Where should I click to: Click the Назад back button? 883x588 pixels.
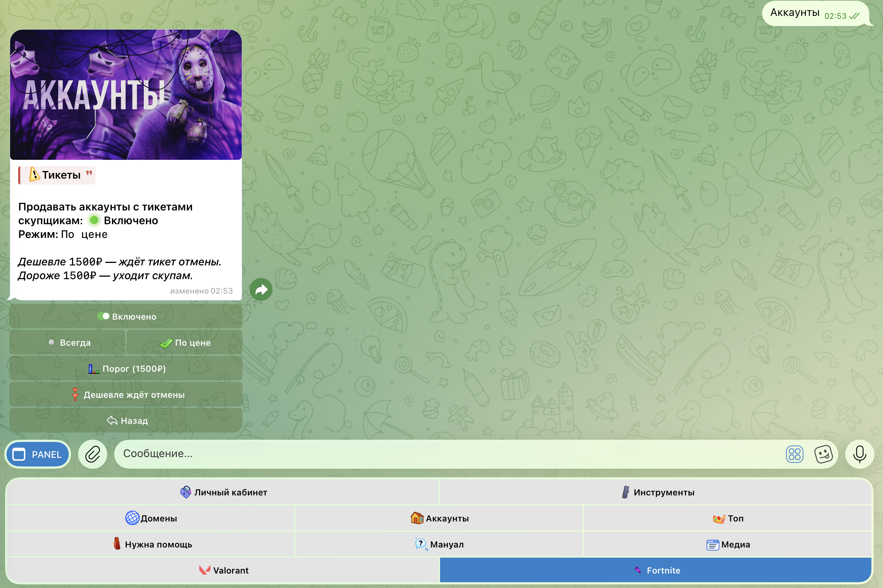pos(126,420)
